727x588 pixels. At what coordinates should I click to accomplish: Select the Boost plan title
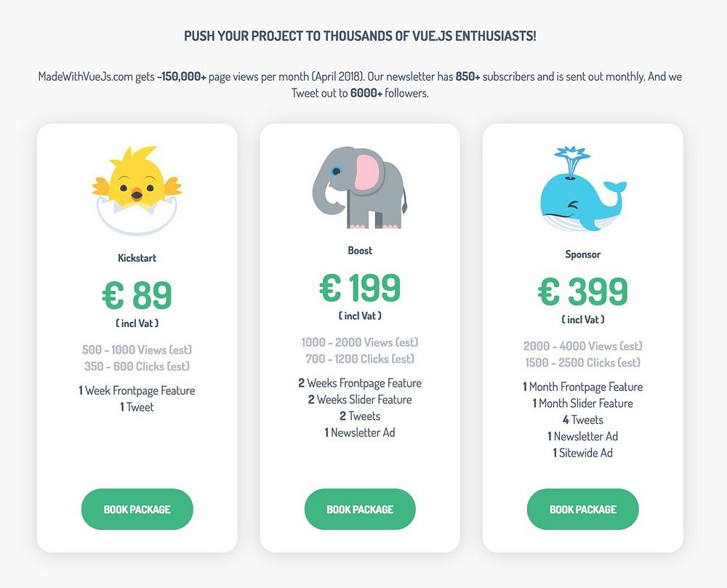point(360,251)
